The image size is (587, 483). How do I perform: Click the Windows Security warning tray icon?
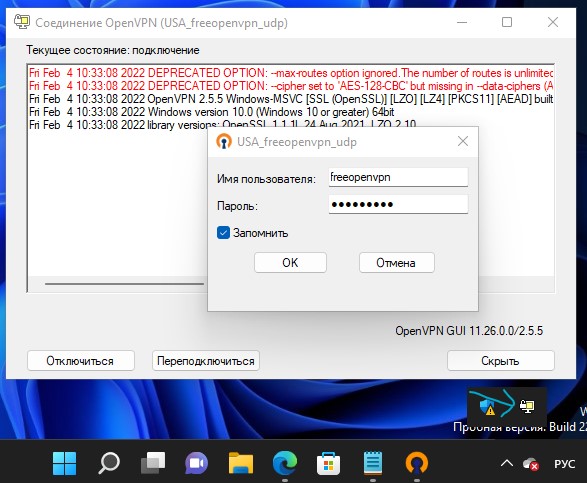487,407
